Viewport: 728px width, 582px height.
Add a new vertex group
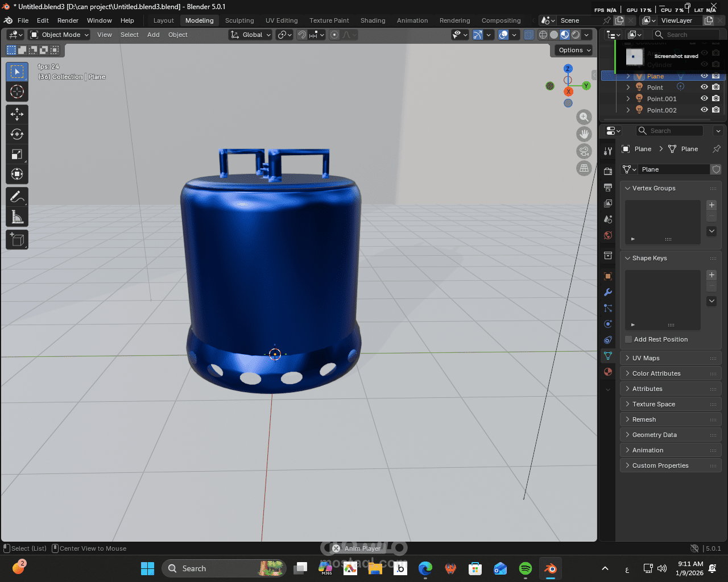coord(712,205)
